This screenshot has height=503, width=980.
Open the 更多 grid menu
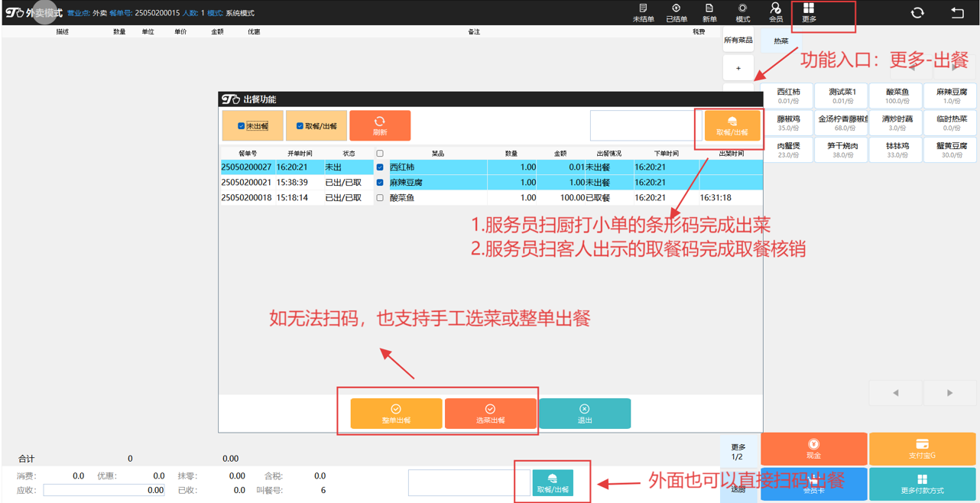point(809,12)
